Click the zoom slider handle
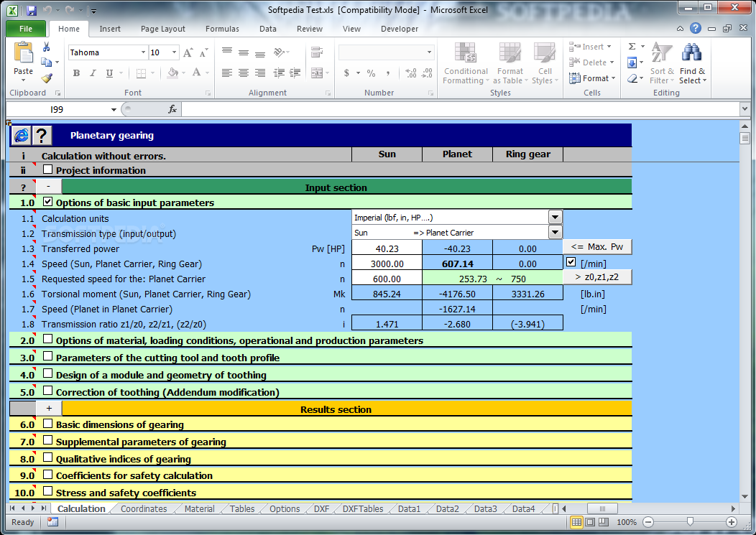Viewport: 756px width, 535px height. [690, 522]
